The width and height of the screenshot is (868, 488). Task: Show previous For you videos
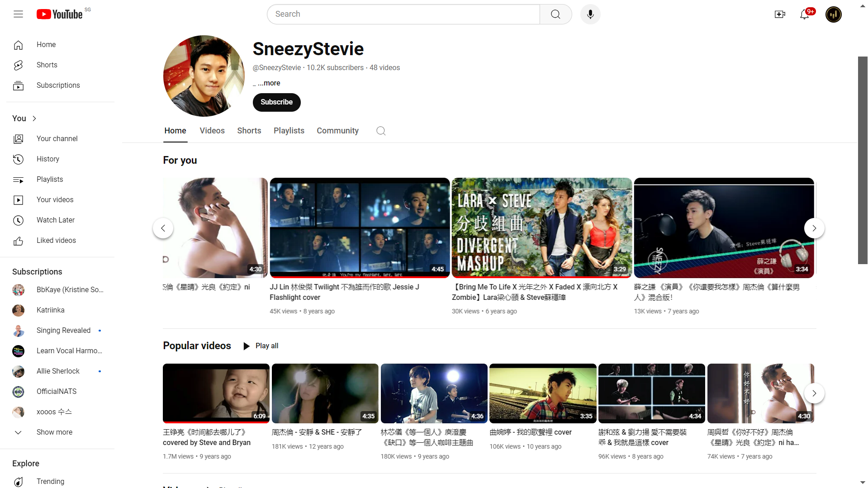(x=163, y=228)
